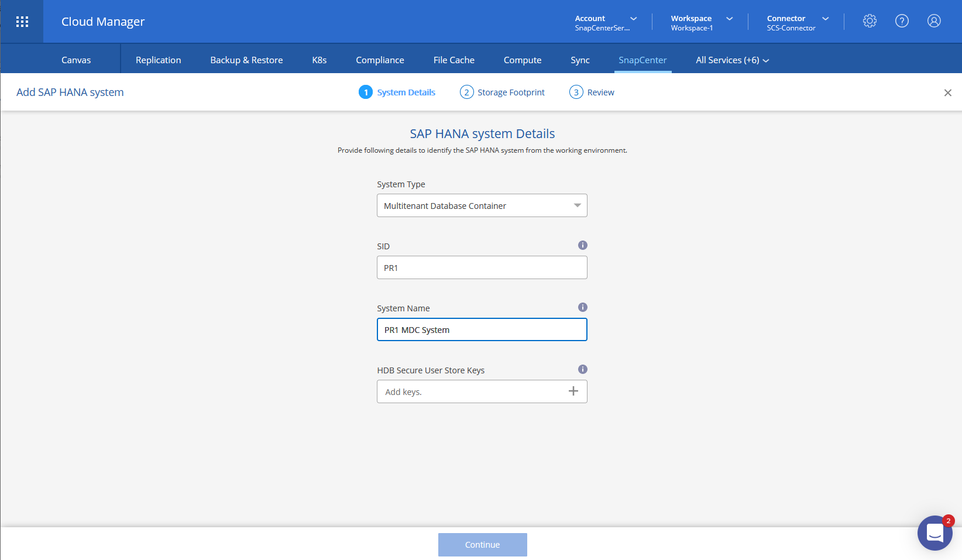This screenshot has height=560, width=962.
Task: Open the settings gear icon
Action: pos(870,21)
